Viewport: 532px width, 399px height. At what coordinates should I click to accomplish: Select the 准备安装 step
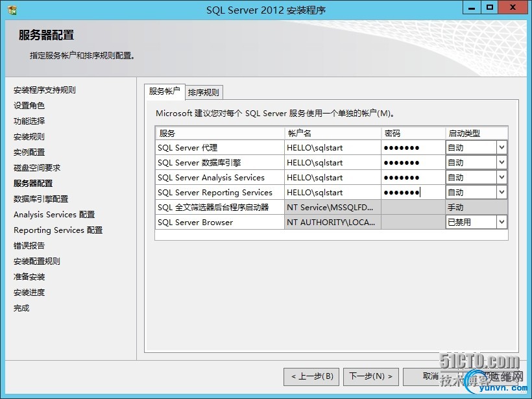pos(29,277)
